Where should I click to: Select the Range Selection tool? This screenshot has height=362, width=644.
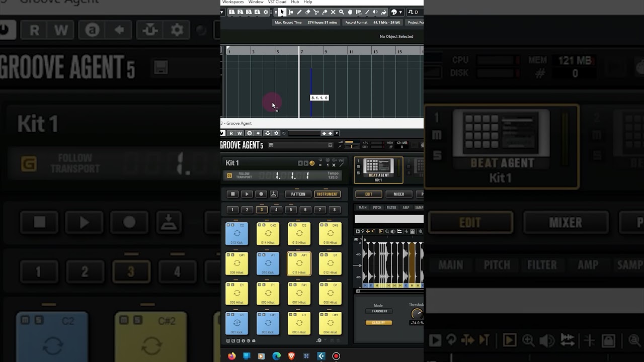291,12
